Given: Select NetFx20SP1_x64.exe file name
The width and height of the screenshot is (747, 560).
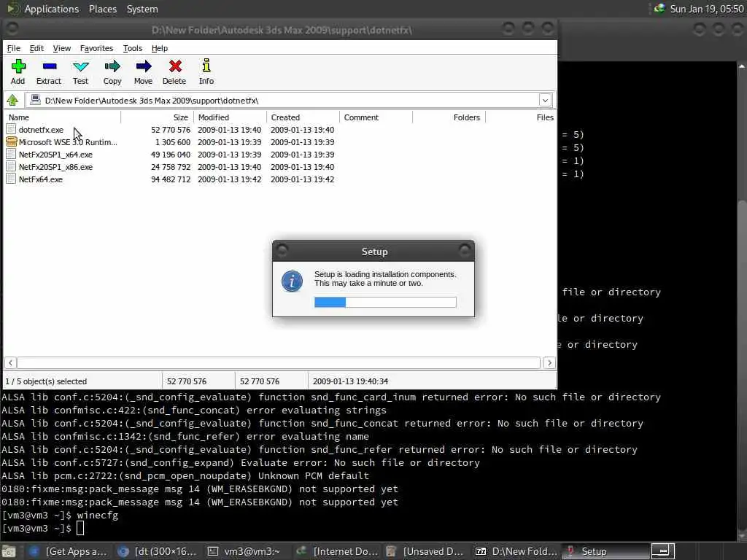Looking at the screenshot, I should 55,155.
